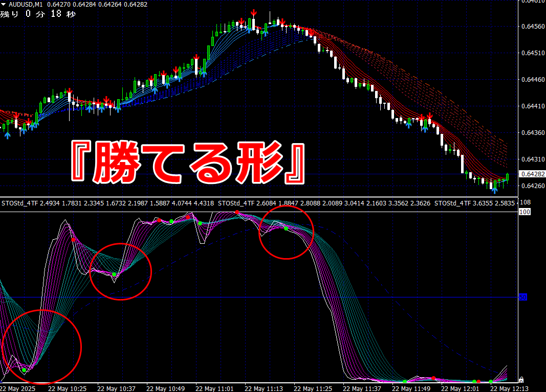Click the 22 May 11:01 time label
The width and height of the screenshot is (546, 392).
[214, 388]
